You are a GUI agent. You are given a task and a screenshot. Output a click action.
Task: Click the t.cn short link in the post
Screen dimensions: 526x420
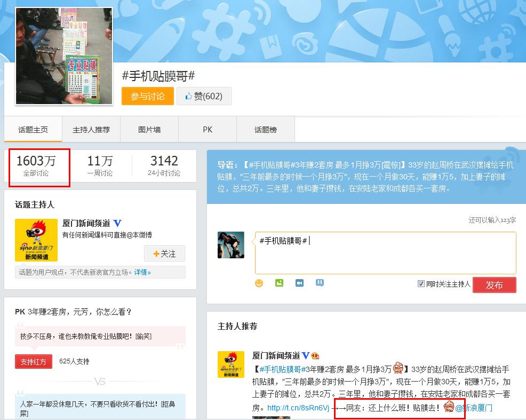[x=298, y=408]
